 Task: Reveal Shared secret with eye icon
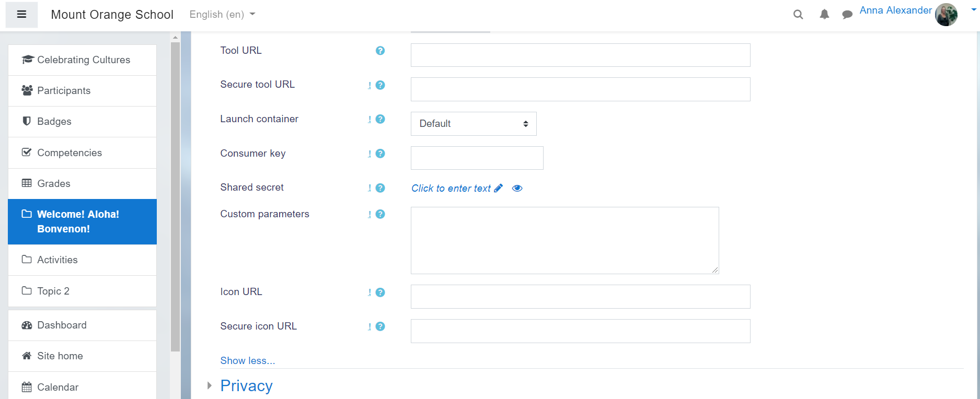click(517, 188)
